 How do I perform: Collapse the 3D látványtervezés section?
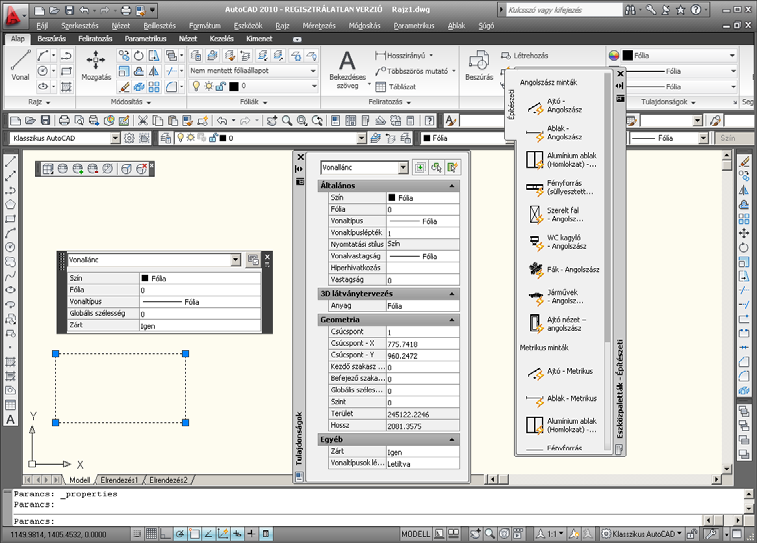pyautogui.click(x=452, y=293)
